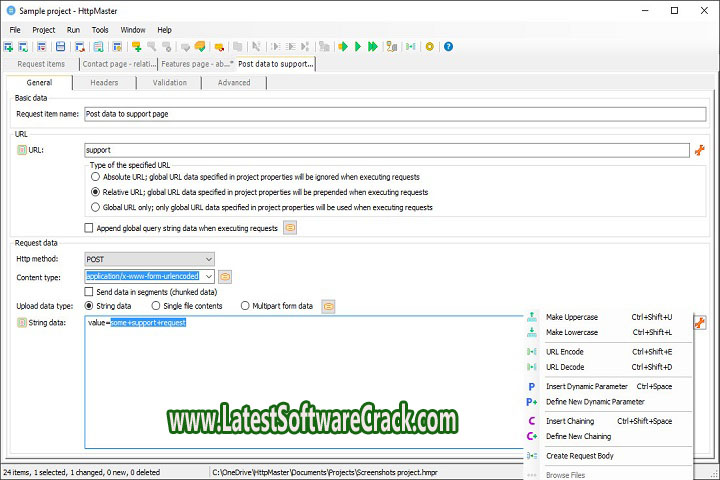Check Send data in segments (chunked data)
The image size is (720, 480).
click(89, 292)
